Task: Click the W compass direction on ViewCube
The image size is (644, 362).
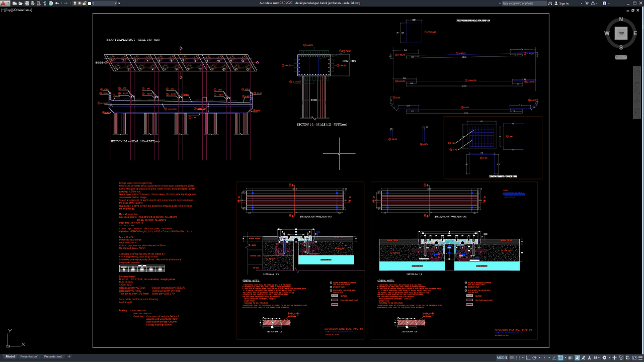Action: pos(607,33)
